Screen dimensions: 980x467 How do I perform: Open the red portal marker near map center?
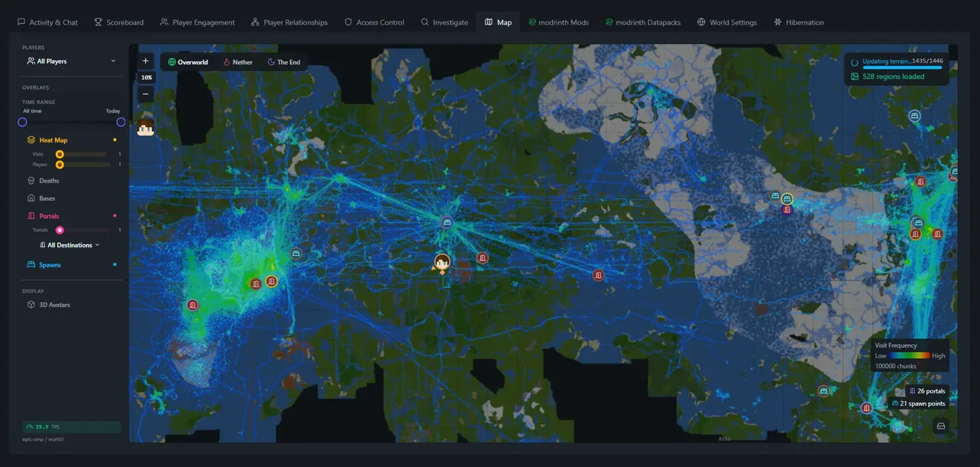tap(482, 258)
